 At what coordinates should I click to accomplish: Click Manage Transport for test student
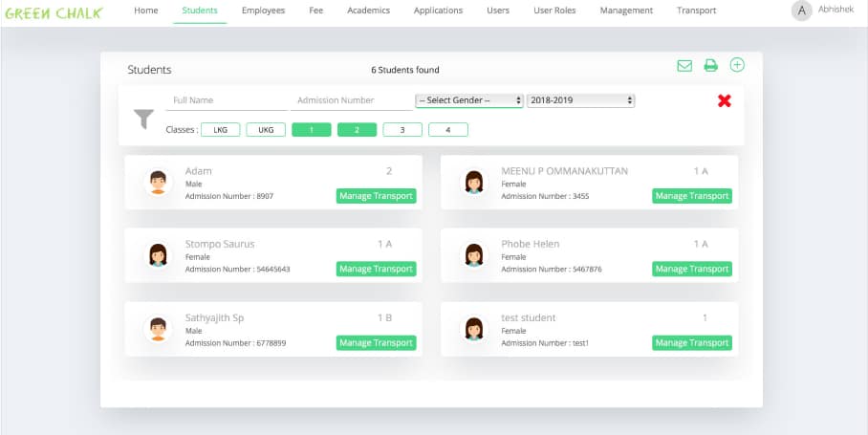click(x=691, y=342)
